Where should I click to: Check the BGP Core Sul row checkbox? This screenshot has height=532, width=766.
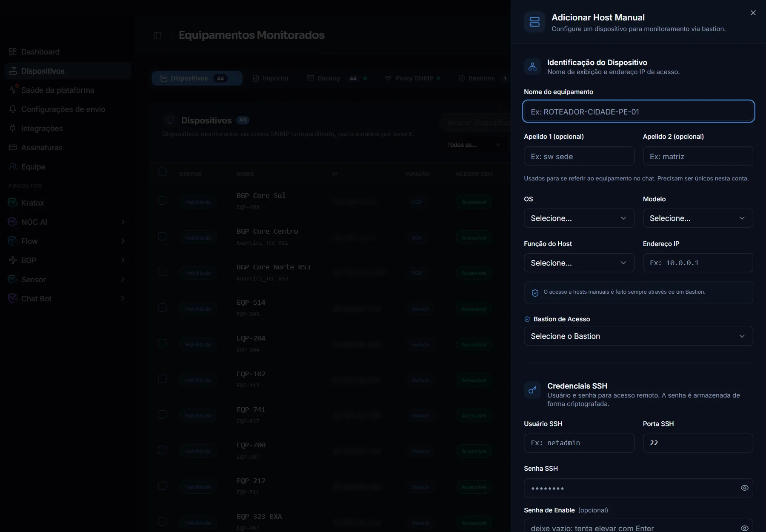click(x=162, y=200)
